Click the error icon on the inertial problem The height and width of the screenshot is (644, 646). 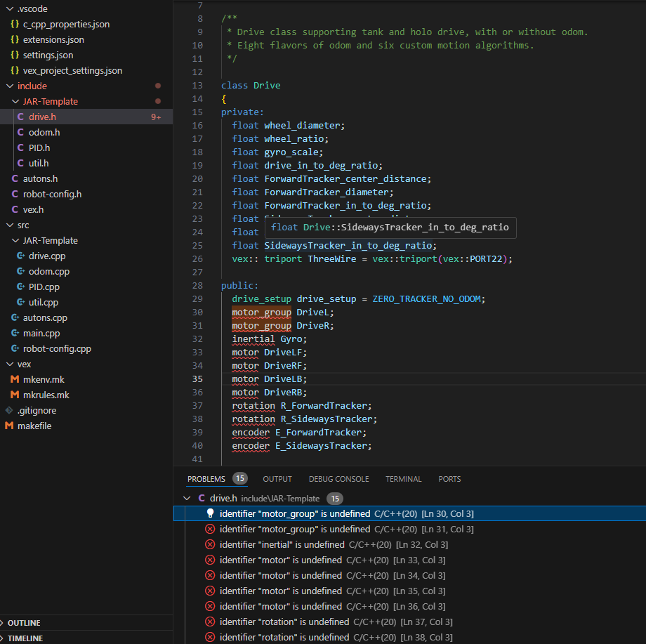tap(210, 544)
